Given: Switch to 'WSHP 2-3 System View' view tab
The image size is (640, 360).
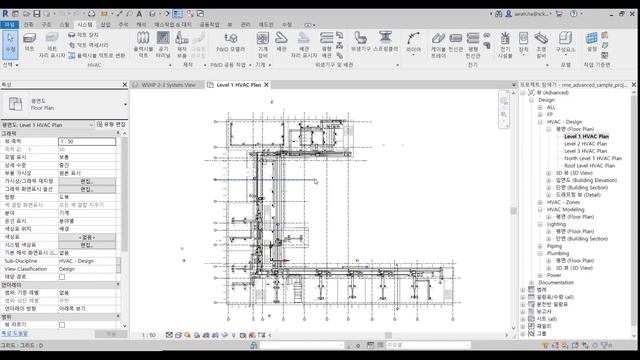Looking at the screenshot, I should [x=168, y=85].
